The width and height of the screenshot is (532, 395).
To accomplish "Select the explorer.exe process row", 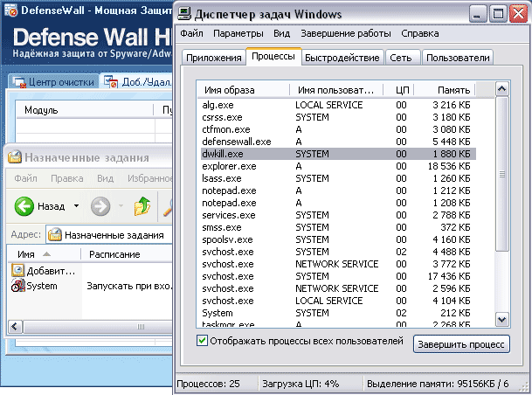I will click(x=338, y=166).
